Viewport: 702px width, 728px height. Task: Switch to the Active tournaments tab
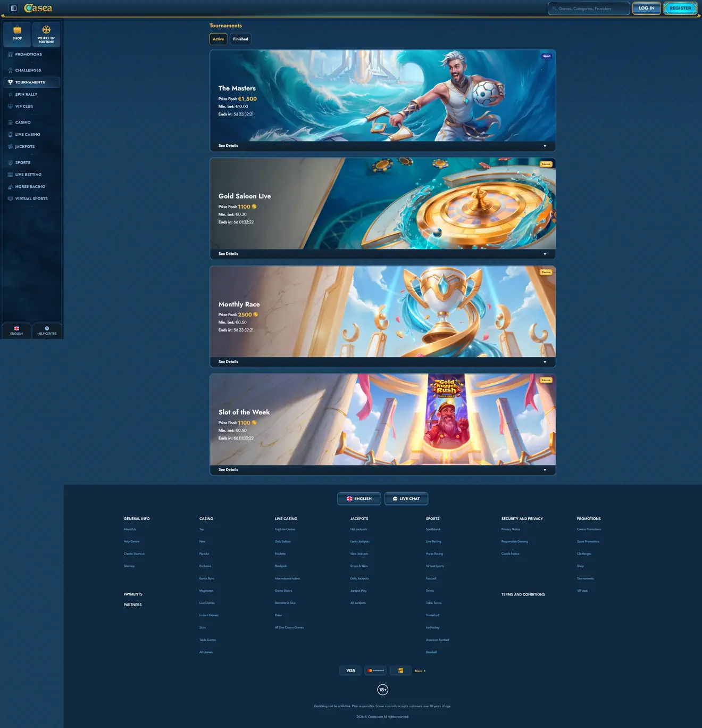219,39
